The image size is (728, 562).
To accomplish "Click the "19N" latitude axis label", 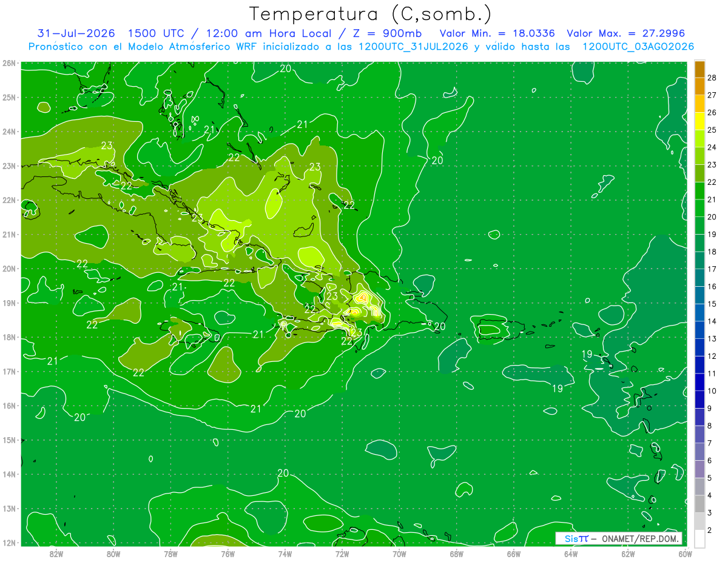I will (x=9, y=303).
